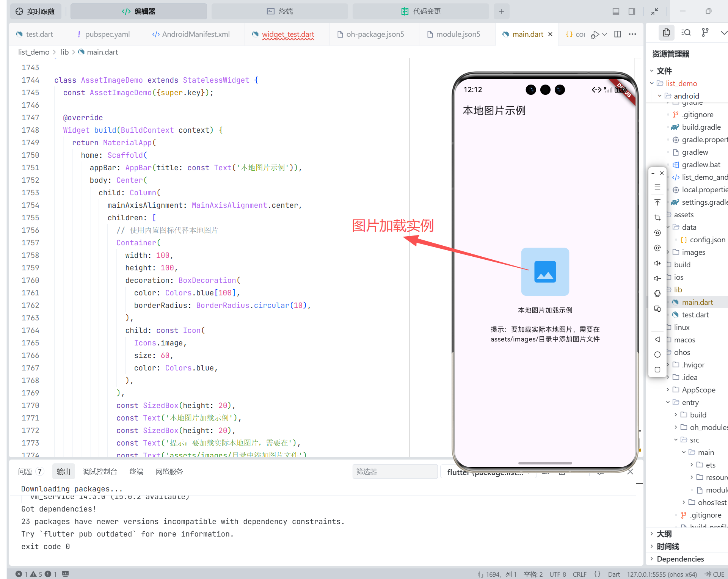728x579 pixels.
Task: Toggle 实时跟随 live follow mode
Action: (x=35, y=11)
